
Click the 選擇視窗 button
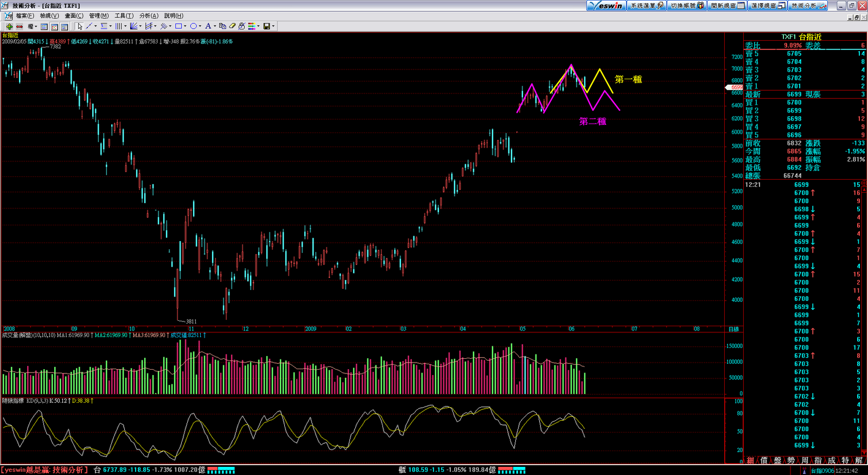[x=768, y=5]
